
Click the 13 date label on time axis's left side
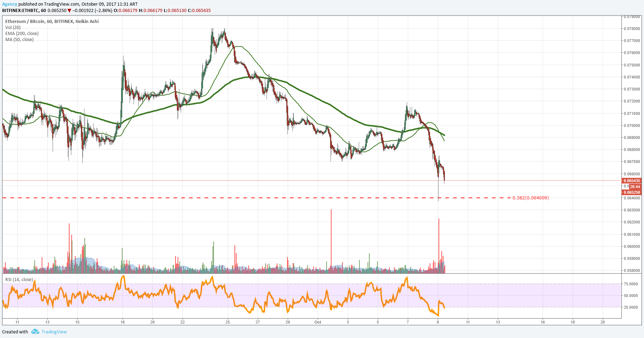coord(47,322)
